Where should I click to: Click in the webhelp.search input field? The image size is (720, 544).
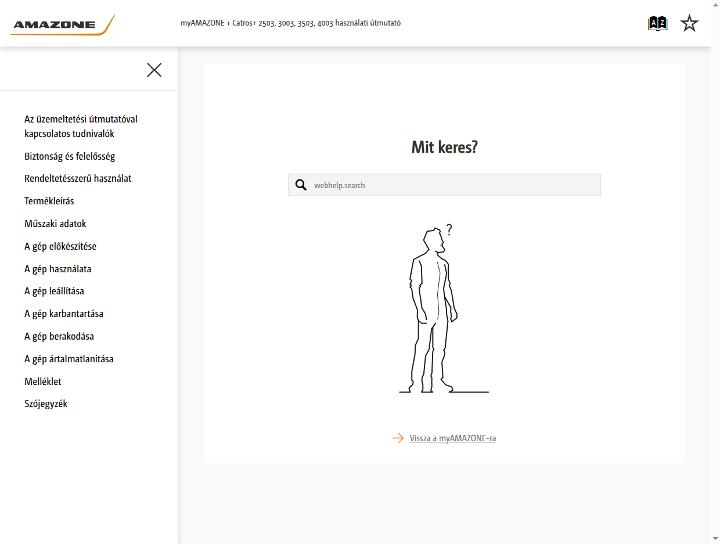(x=444, y=185)
